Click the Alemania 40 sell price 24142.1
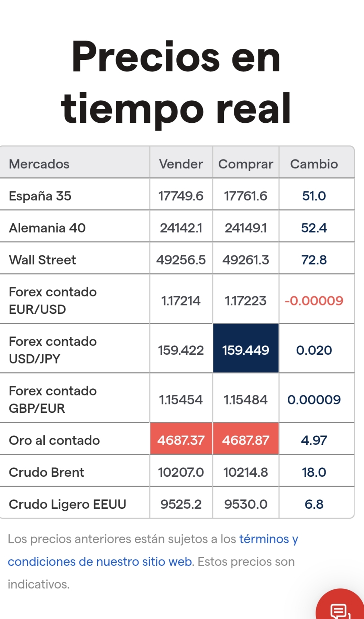This screenshot has width=364, height=619. pyautogui.click(x=181, y=228)
